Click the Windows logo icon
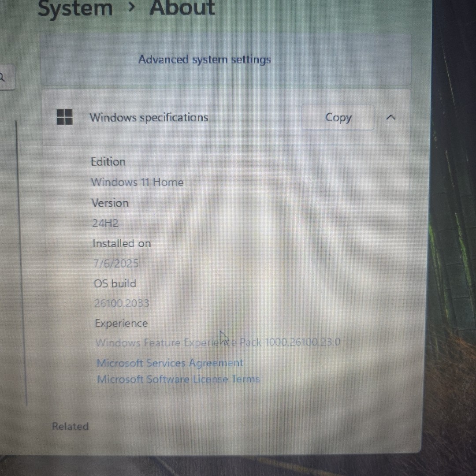 (x=65, y=117)
